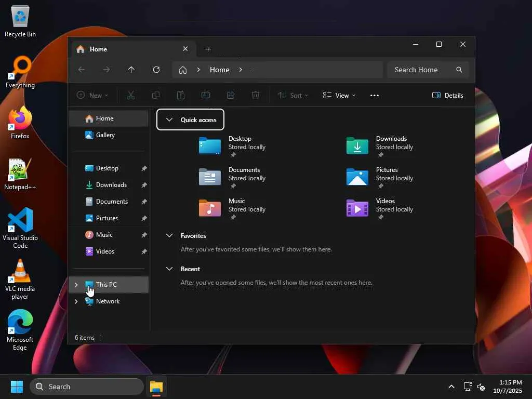Select Gallery in the navigation pane
The width and height of the screenshot is (532, 399).
[109, 135]
